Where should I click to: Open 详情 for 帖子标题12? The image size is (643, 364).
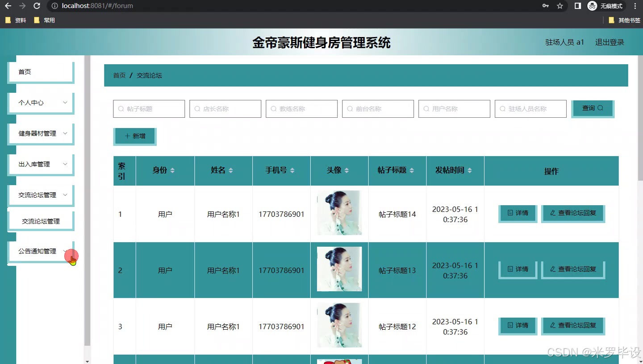coord(518,326)
